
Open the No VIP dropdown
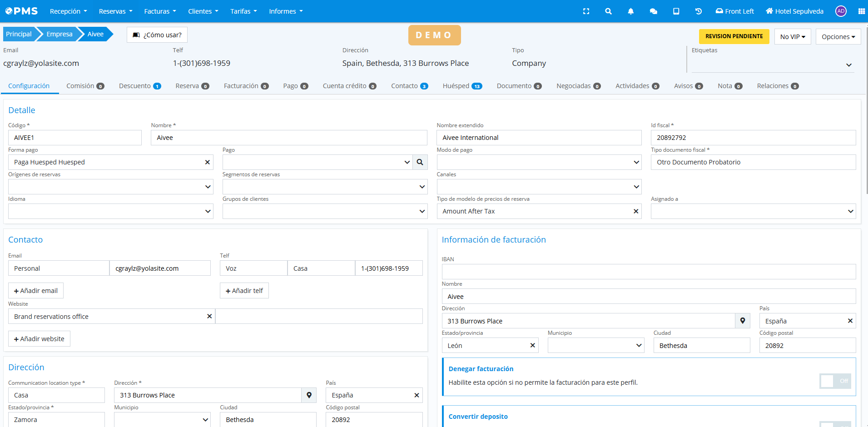(x=792, y=37)
